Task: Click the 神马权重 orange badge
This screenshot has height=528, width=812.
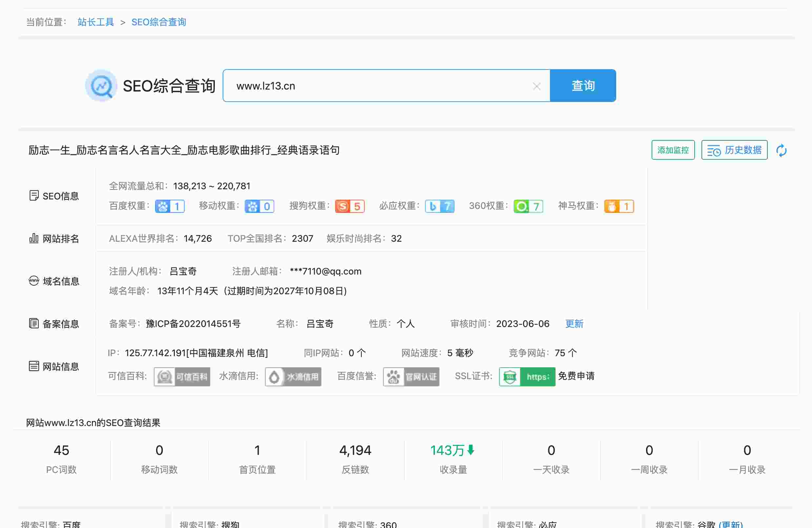Action: (619, 206)
